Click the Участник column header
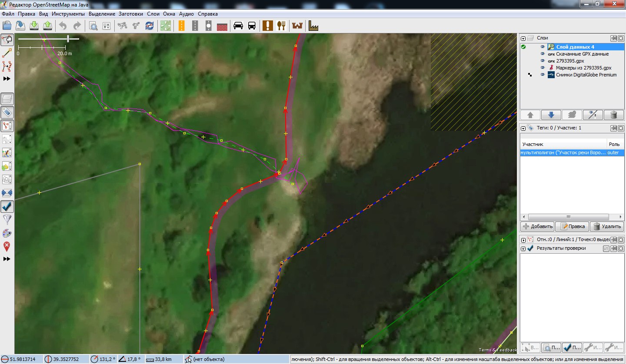The image size is (626, 364). (x=563, y=144)
